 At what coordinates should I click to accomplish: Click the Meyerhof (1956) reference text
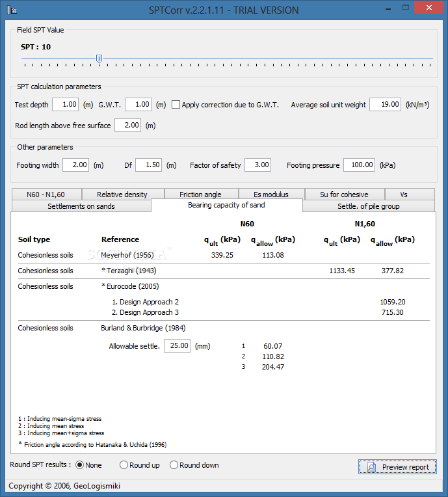click(x=127, y=255)
